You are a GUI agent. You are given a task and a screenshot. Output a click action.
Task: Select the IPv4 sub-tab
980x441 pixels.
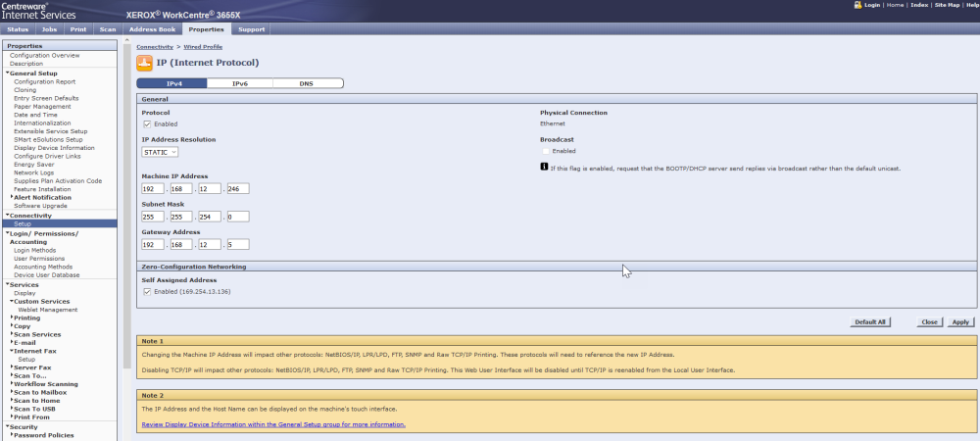(171, 83)
